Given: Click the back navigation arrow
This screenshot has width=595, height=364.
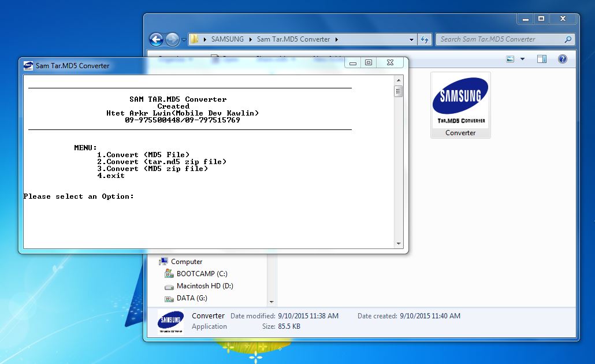Looking at the screenshot, I should pyautogui.click(x=155, y=39).
